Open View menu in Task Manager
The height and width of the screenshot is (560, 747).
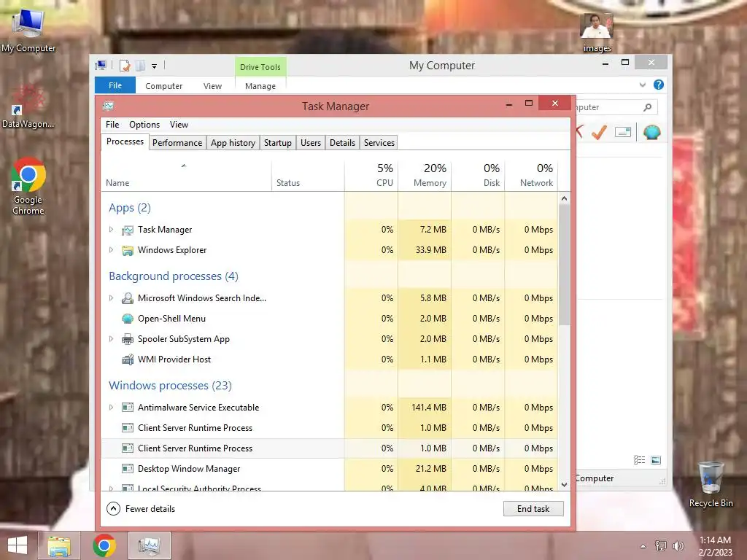click(179, 125)
